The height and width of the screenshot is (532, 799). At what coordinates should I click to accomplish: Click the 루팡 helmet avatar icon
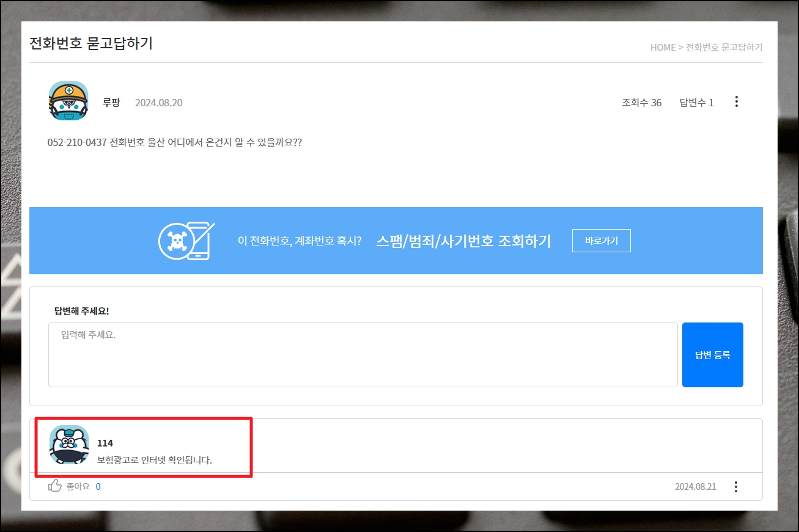68,101
